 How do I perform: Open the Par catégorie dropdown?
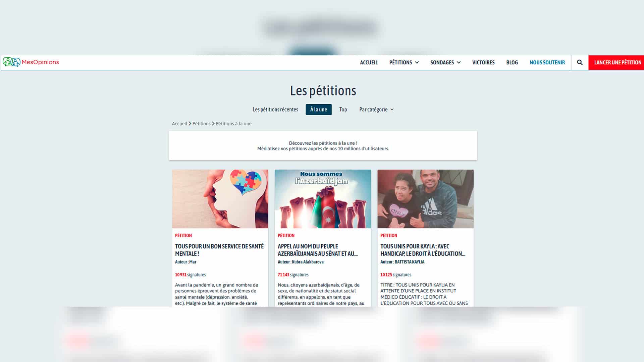click(376, 110)
